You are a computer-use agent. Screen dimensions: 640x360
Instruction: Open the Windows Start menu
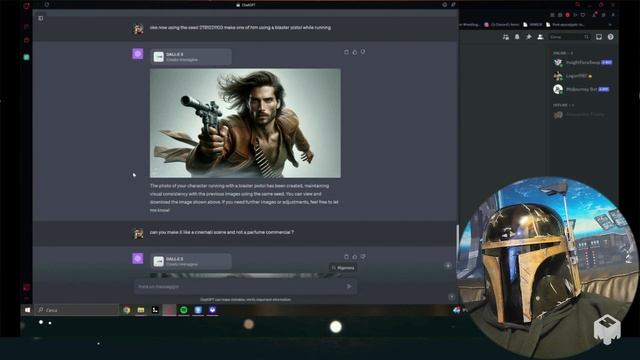(27, 310)
